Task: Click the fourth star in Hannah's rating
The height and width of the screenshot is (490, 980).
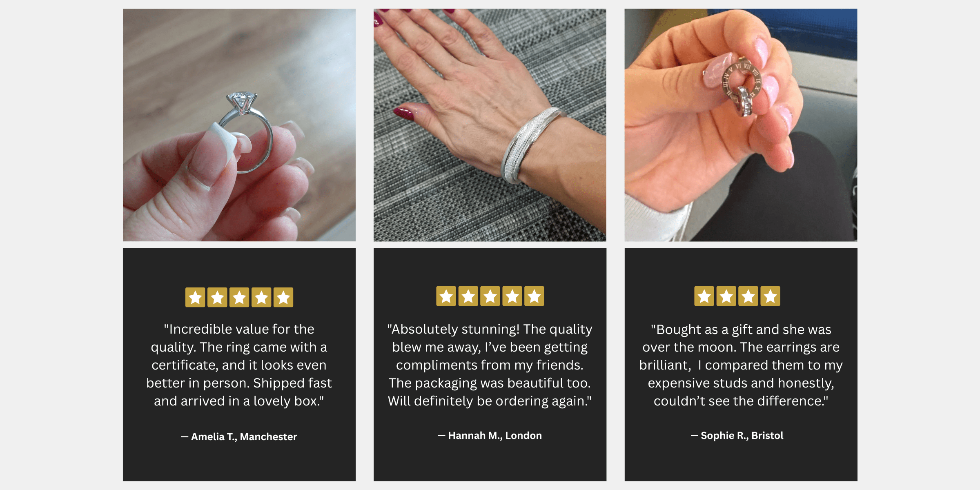Action: [512, 296]
